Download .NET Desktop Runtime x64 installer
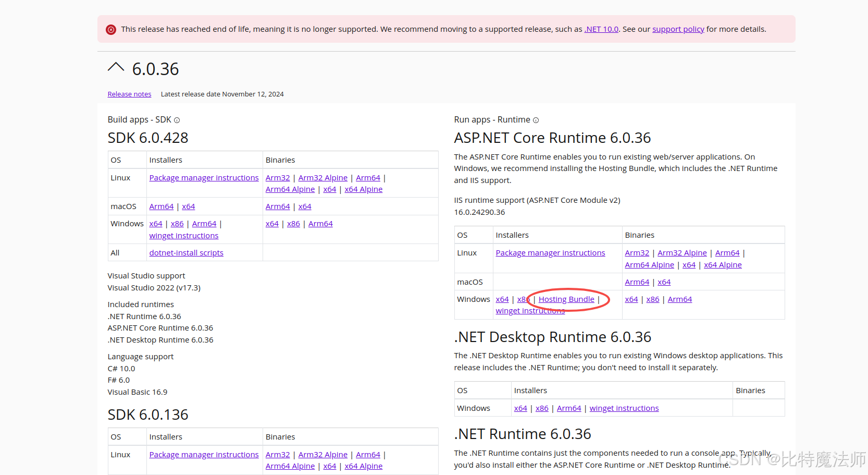 point(520,408)
